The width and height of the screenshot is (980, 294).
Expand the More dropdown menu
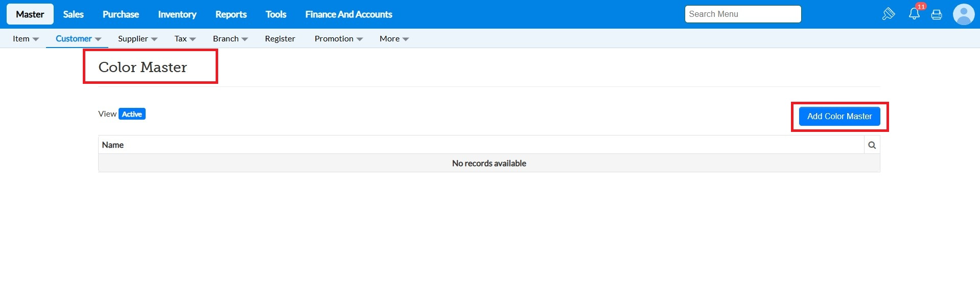394,39
